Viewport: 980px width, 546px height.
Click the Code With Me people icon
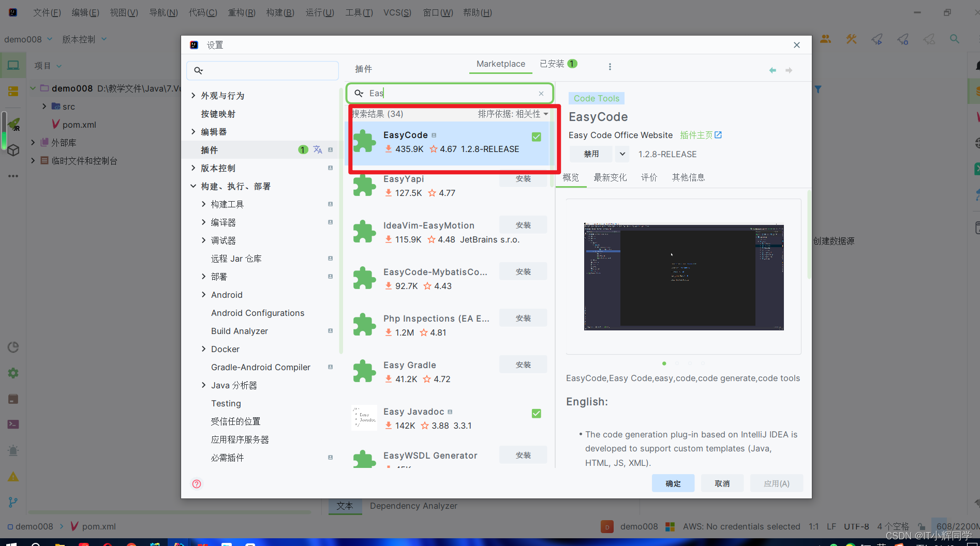tap(825, 39)
